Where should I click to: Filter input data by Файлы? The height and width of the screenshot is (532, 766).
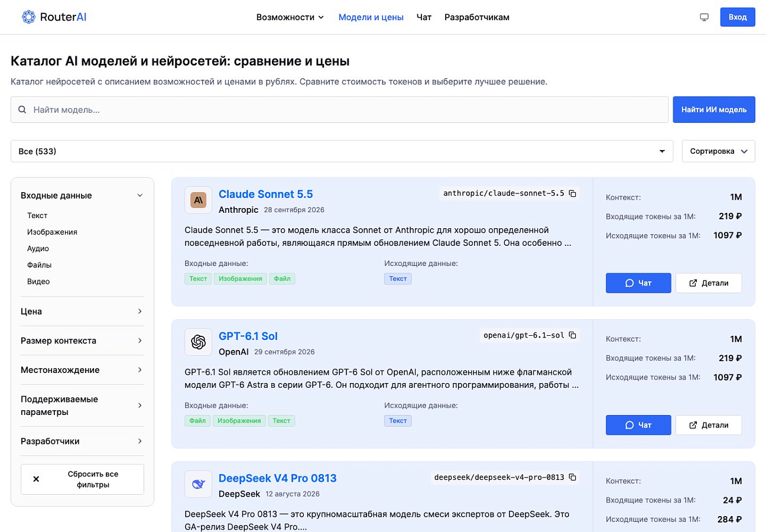pos(39,265)
